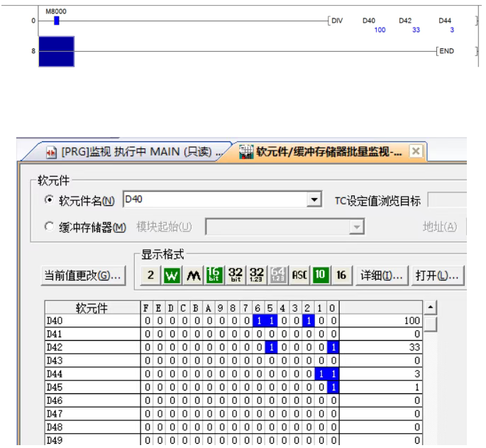Select ASCII character display format

click(299, 275)
